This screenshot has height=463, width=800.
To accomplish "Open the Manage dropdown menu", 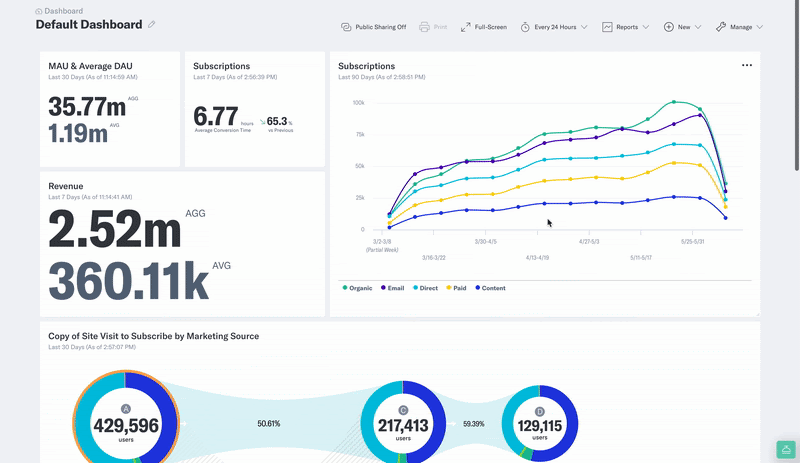I will click(x=739, y=27).
